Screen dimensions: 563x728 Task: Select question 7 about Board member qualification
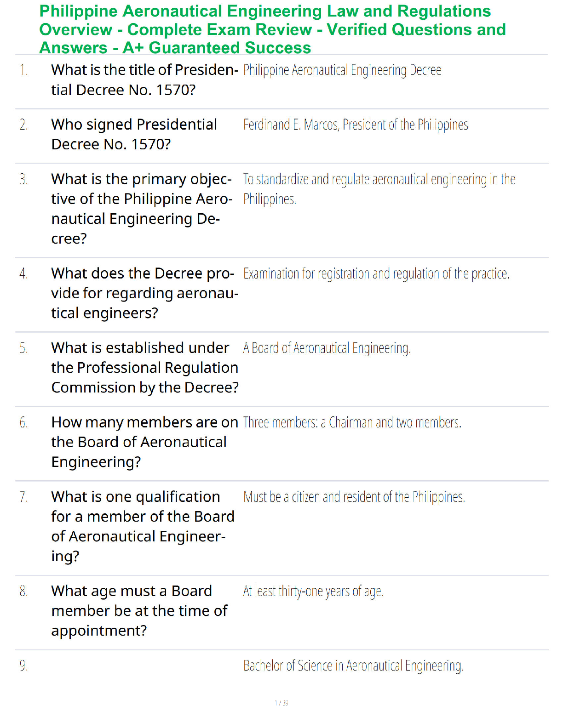click(143, 527)
